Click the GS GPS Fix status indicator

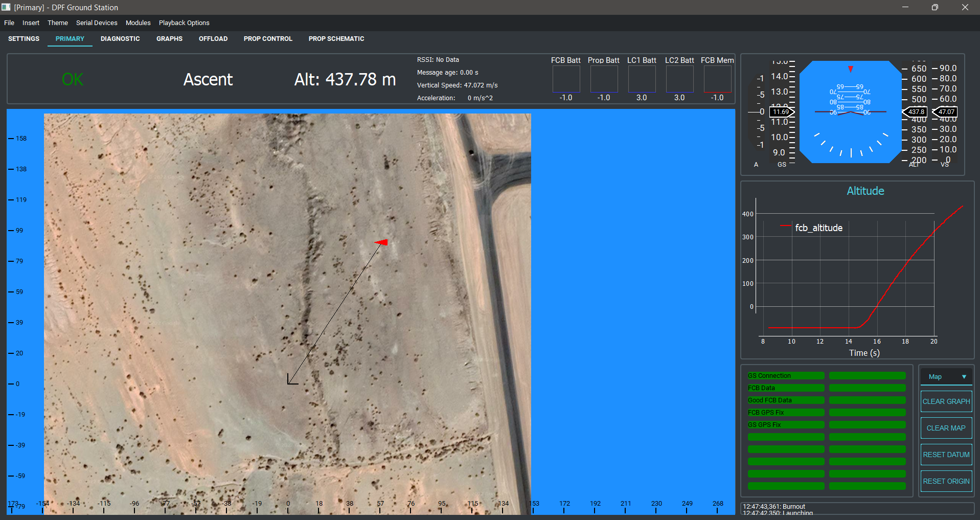click(x=786, y=425)
